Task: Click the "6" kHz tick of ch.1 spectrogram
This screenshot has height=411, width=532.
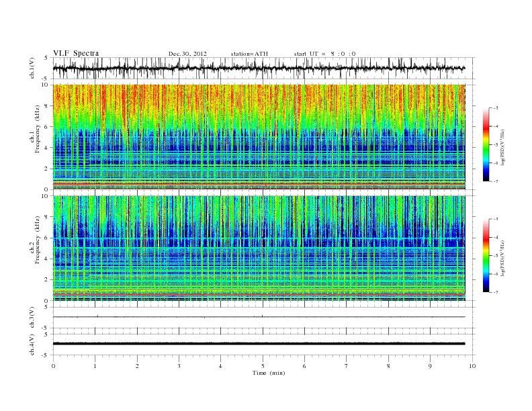Action: [x=46, y=127]
